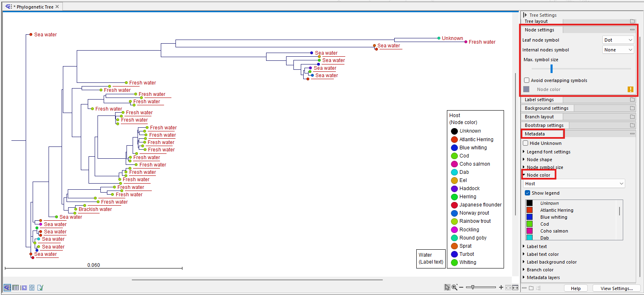Show the history view clock icon
Screen dimensions: 644x295
click(x=32, y=288)
